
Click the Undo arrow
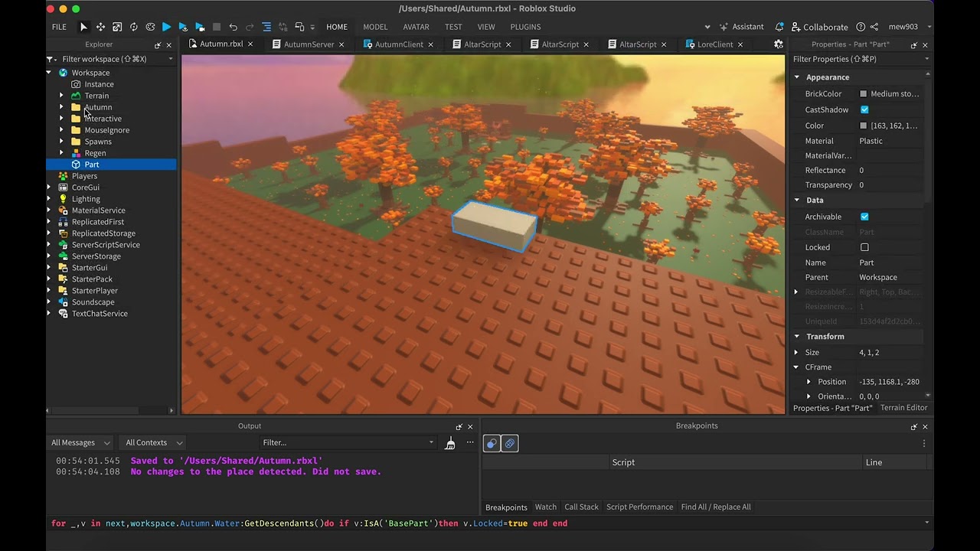pyautogui.click(x=234, y=27)
